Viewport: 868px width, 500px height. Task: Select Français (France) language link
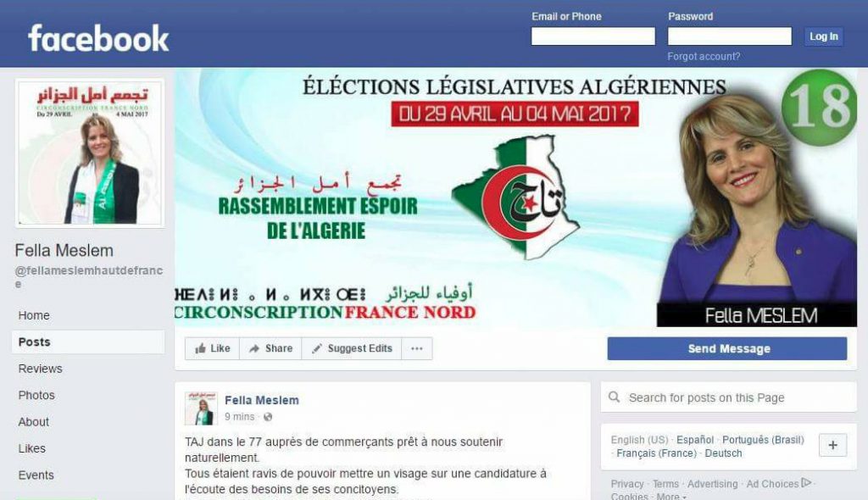click(x=657, y=453)
